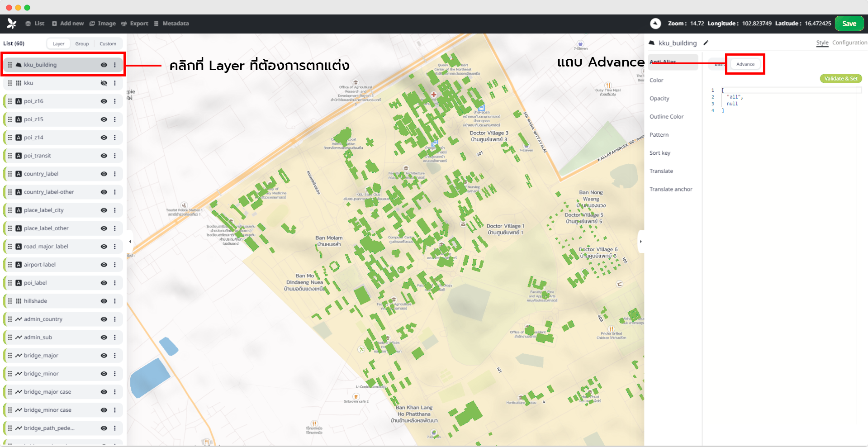Click the symbol icon of country_label-other layer
Viewport: 868px width, 447px height.
(x=19, y=192)
